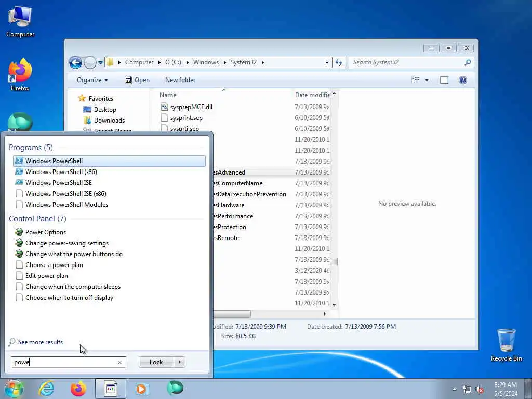Click New folder in Explorer toolbar
This screenshot has height=399, width=532.
pos(180,80)
